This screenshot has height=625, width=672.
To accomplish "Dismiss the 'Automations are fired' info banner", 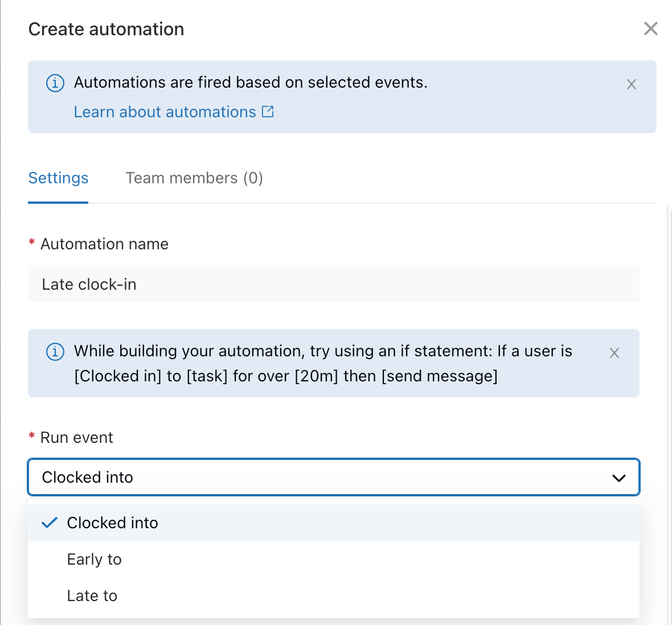I will click(631, 85).
